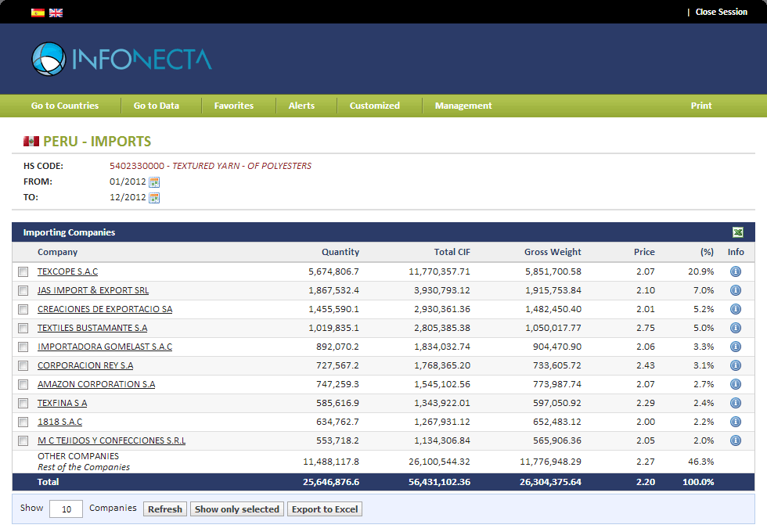The image size is (767, 532).
Task: Tick the checkbox for JAS IMPORT & EXPORT SRL
Action: 23,291
